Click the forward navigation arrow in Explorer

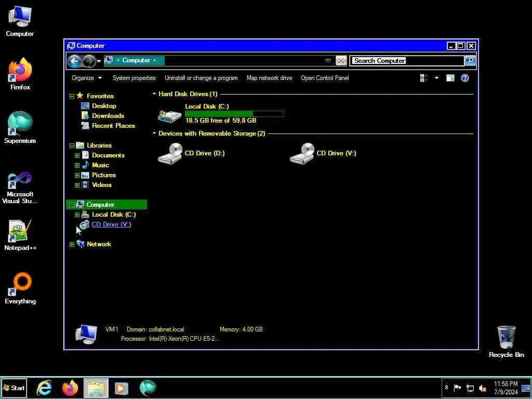[89, 61]
